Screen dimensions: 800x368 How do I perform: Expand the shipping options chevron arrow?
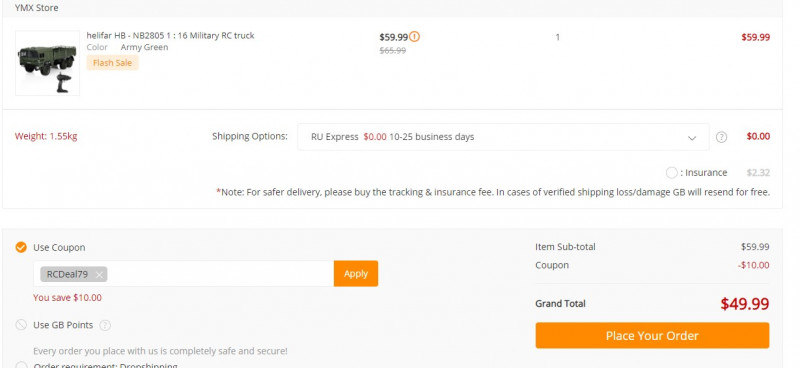[x=692, y=138]
